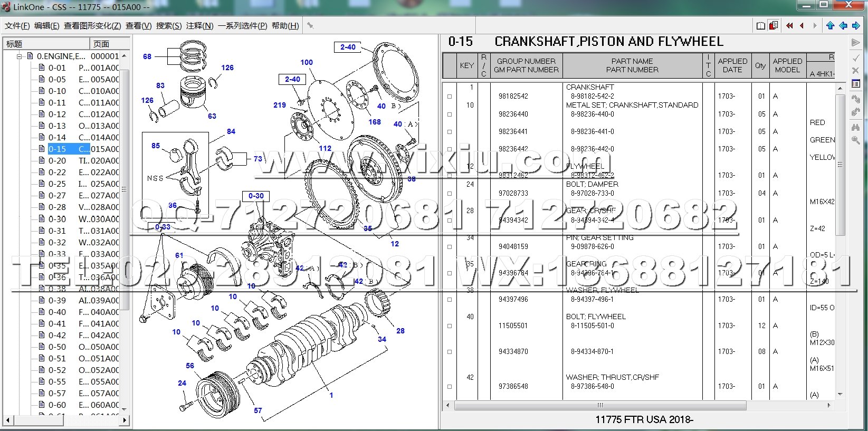The height and width of the screenshot is (431, 868).
Task: Click the blue left arrow icon
Action: 843,26
